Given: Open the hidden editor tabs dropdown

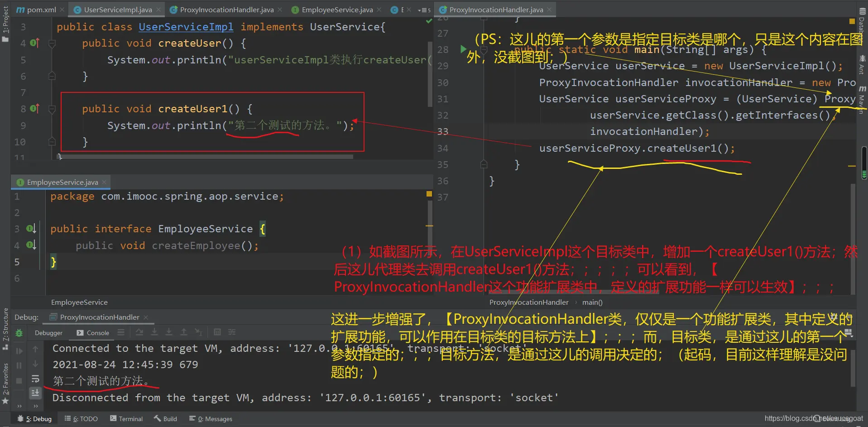Looking at the screenshot, I should click(x=424, y=10).
